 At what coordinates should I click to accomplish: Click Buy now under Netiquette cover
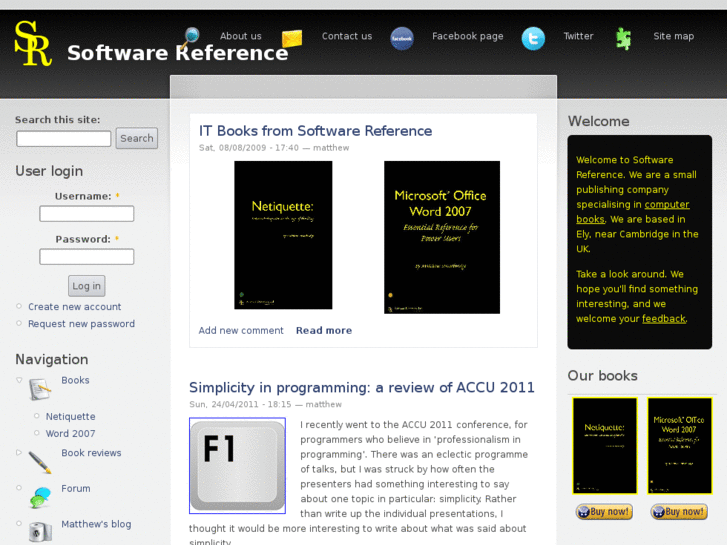pyautogui.click(x=604, y=512)
